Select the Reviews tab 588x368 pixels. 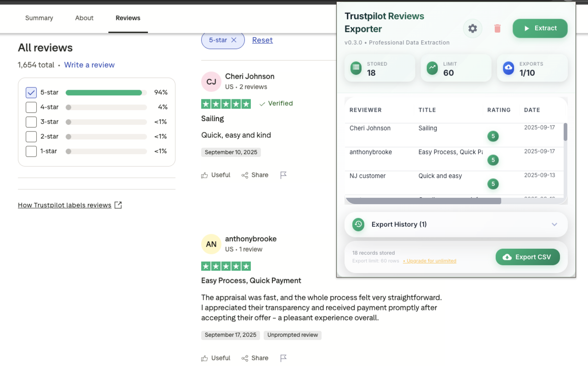click(128, 18)
